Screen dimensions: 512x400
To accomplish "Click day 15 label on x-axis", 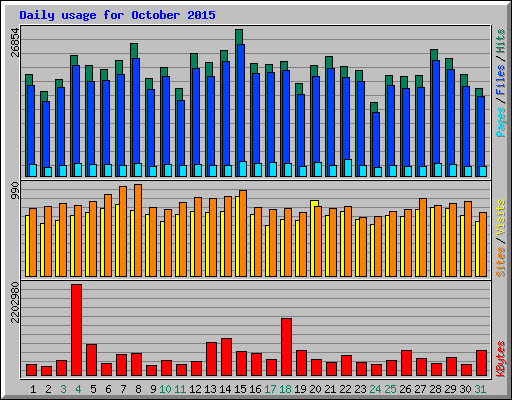I will coord(240,389).
